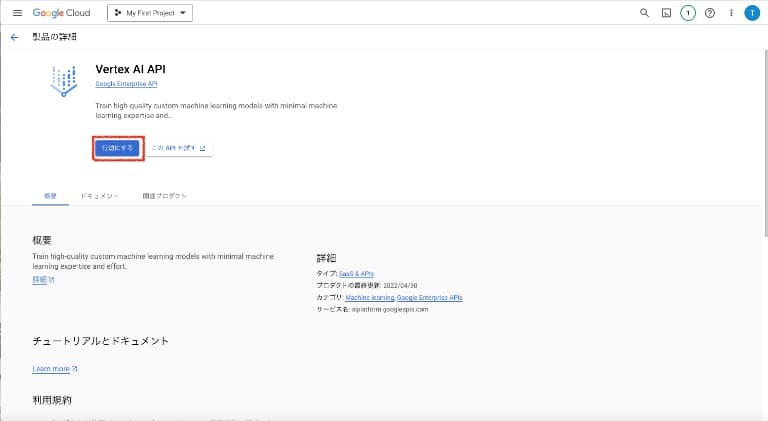Select the 概要 tab
768x421 pixels.
tap(50, 196)
